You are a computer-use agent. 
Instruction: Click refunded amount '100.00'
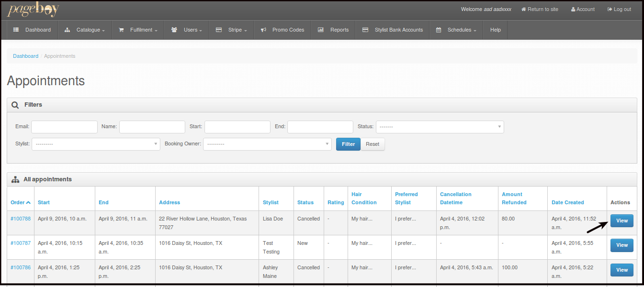coord(509,267)
